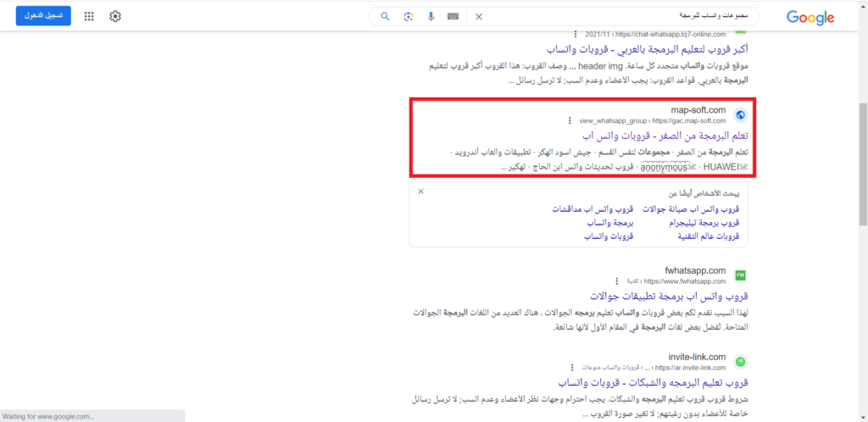This screenshot has width=868, height=422.
Task: Select related search 'قروبات واتساب'
Action: [x=609, y=236]
